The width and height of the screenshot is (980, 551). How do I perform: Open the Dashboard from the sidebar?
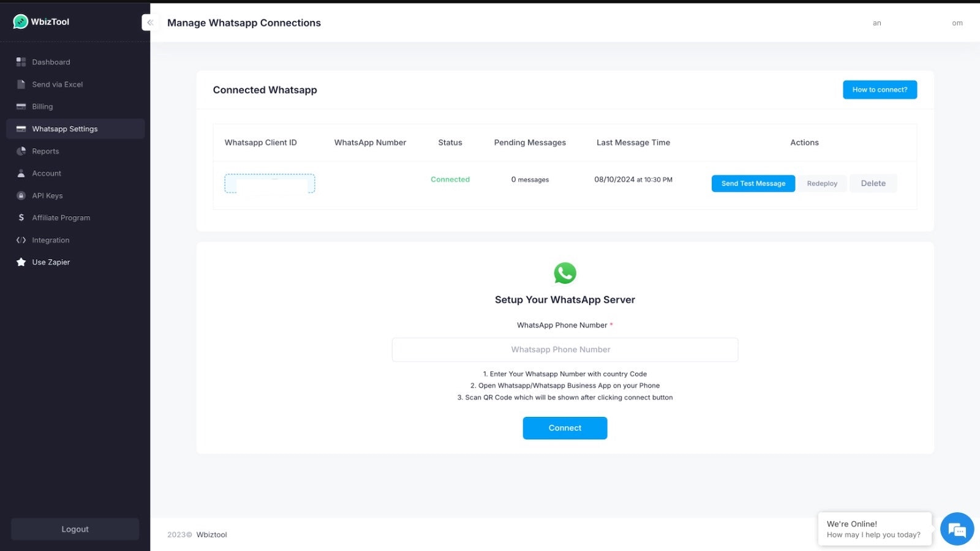(51, 62)
